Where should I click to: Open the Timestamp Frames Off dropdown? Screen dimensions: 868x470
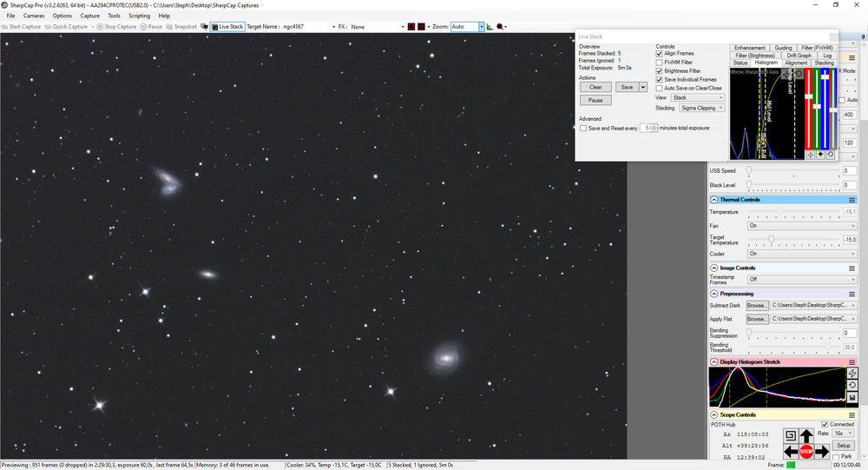pos(802,280)
